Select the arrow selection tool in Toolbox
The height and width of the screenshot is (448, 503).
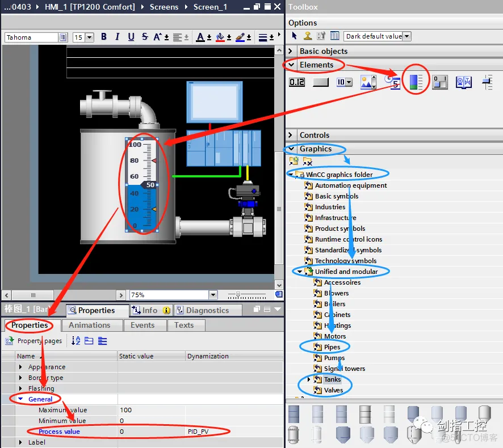coord(295,36)
